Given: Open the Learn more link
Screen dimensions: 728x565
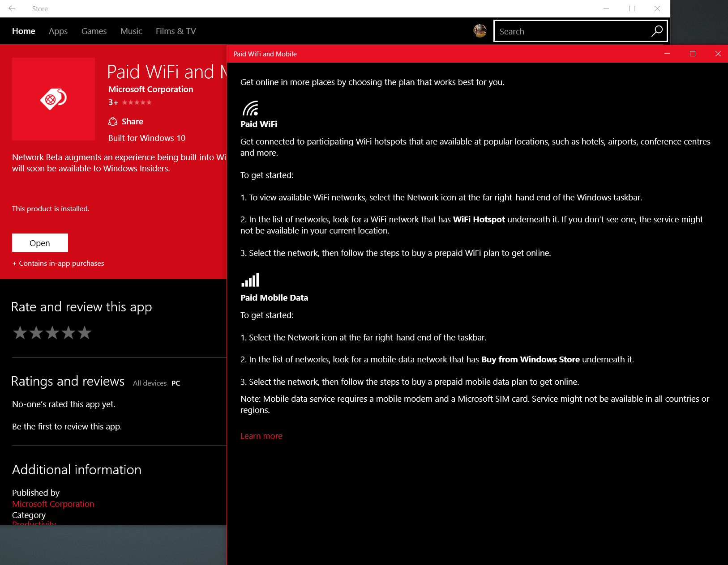Looking at the screenshot, I should tap(261, 436).
